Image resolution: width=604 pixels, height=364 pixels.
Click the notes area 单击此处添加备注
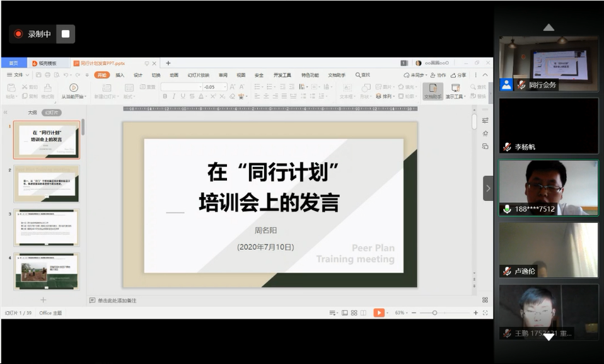(117, 300)
